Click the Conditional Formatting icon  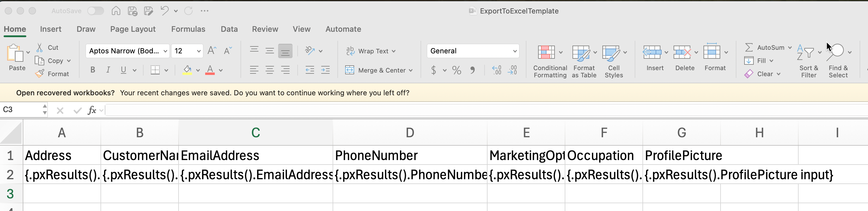coord(546,53)
